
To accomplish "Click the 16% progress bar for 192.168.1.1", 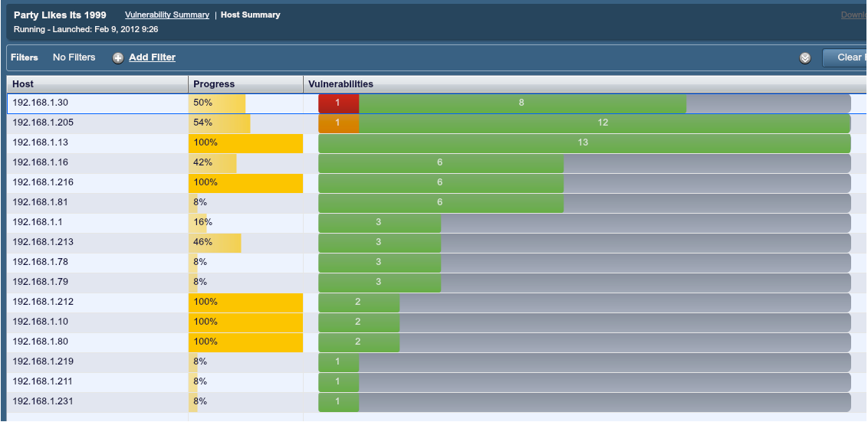I will point(198,223).
